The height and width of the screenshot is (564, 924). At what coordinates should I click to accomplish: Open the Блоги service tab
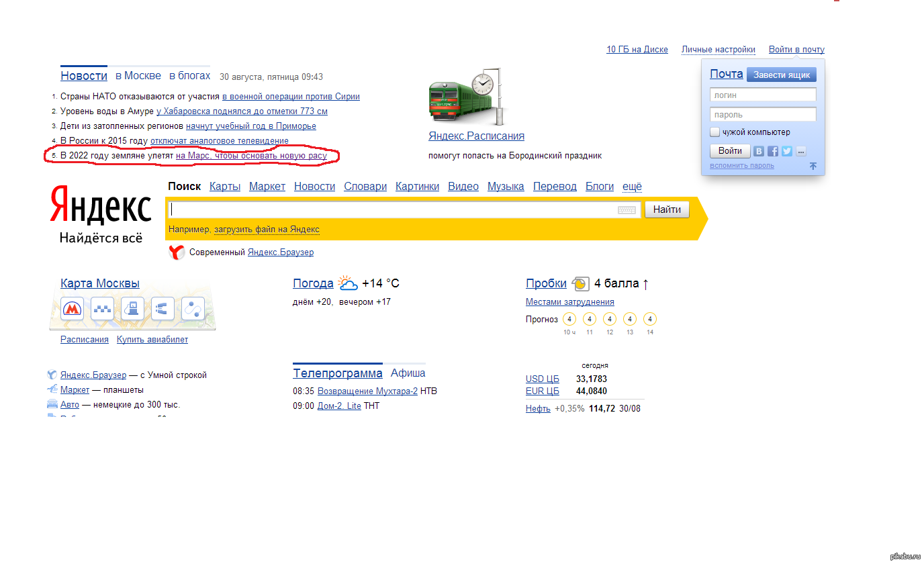pos(600,187)
